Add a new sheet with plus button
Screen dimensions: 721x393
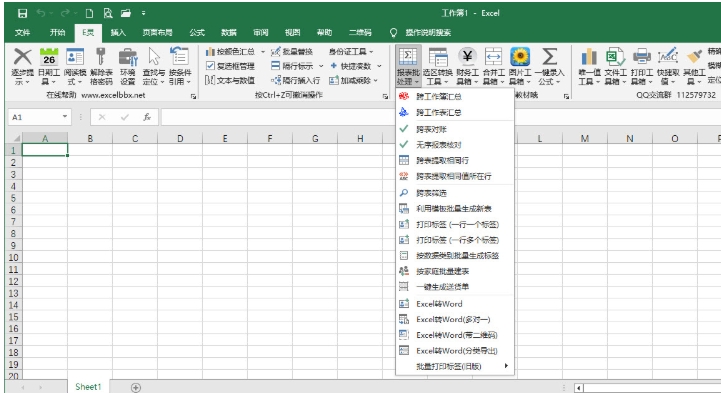coord(136,387)
